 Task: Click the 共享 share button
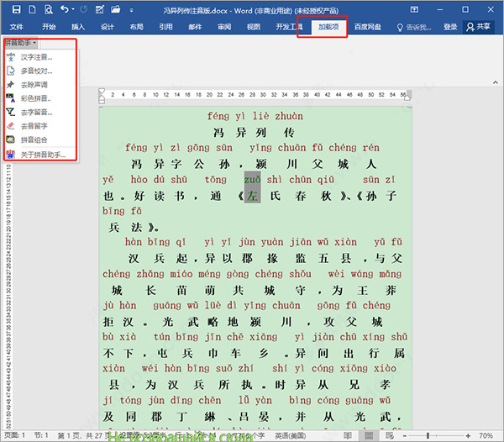pos(479,26)
